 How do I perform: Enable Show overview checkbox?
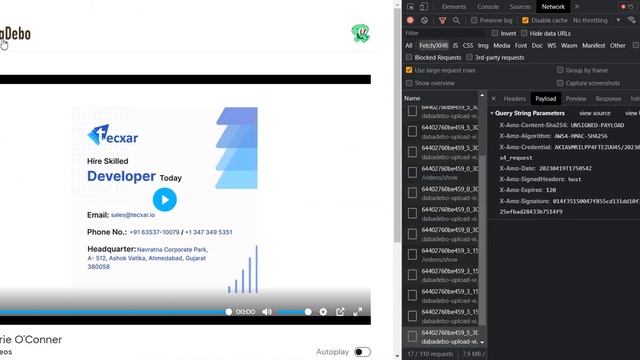click(409, 83)
